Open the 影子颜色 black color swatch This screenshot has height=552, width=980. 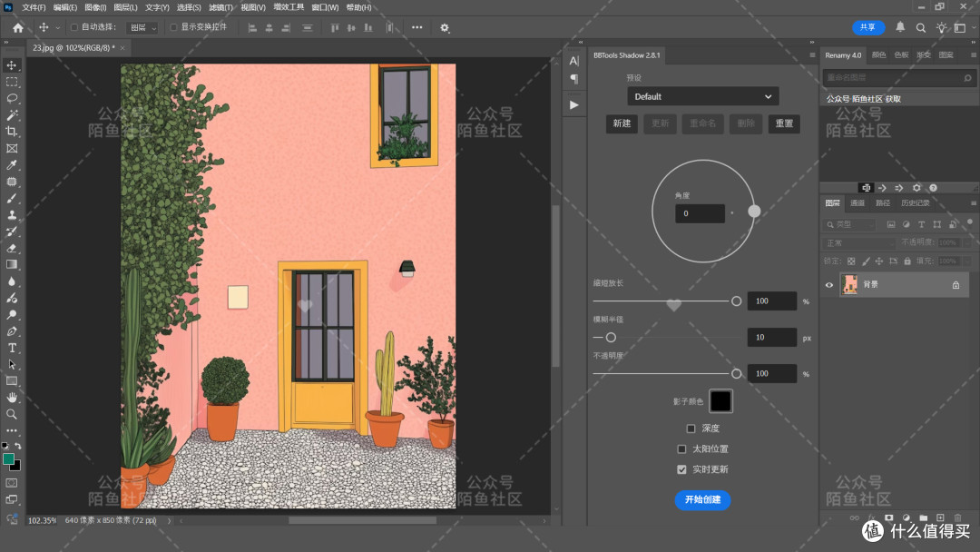(720, 401)
